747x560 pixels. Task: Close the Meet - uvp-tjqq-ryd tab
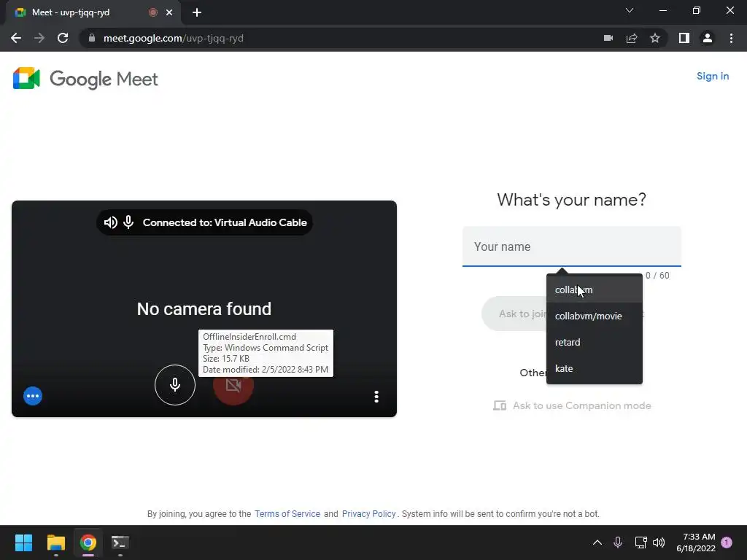(169, 12)
